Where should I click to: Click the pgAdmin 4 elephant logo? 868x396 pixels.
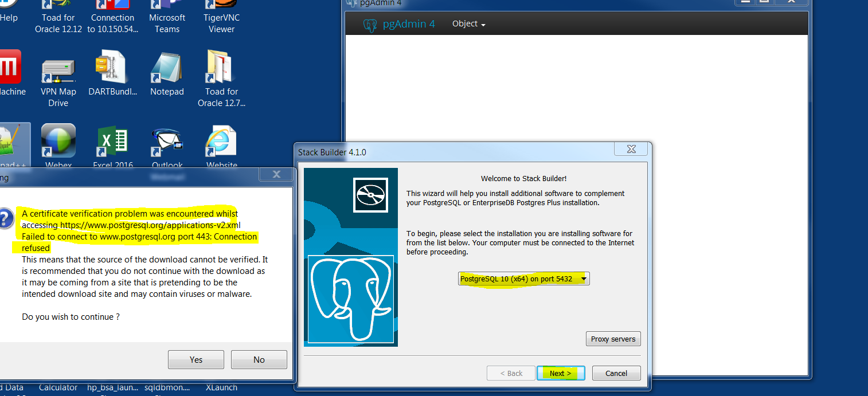370,25
